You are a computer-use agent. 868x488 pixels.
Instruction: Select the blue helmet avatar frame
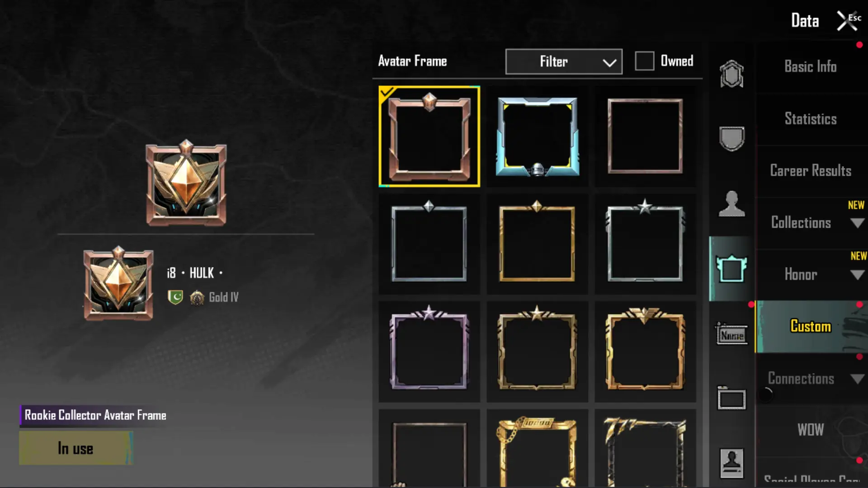click(x=538, y=136)
